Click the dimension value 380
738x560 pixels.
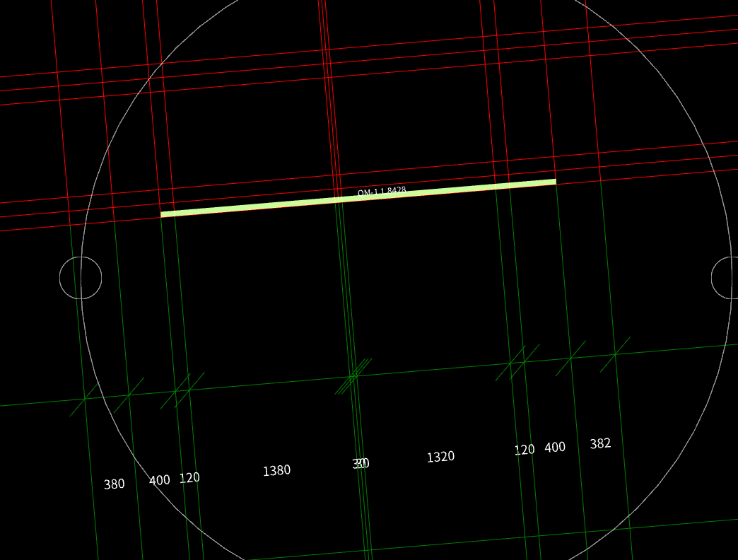point(114,484)
